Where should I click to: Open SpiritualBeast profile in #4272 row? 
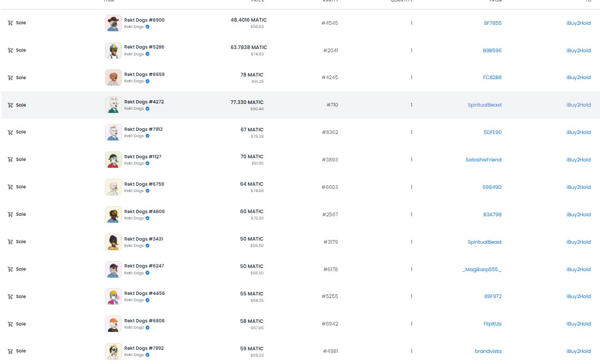[x=484, y=105]
